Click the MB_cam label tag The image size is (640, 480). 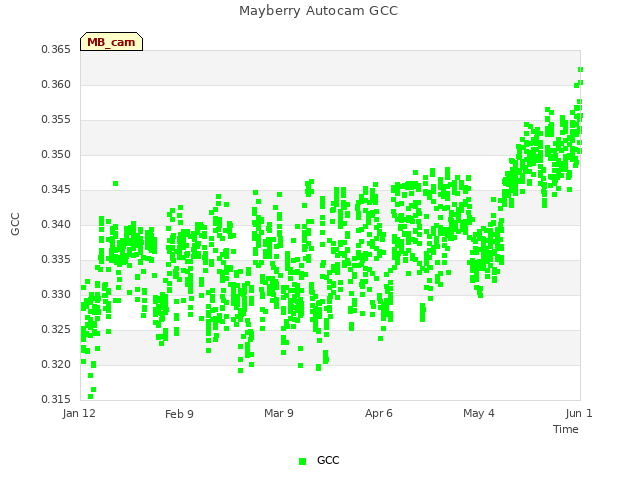click(x=111, y=42)
